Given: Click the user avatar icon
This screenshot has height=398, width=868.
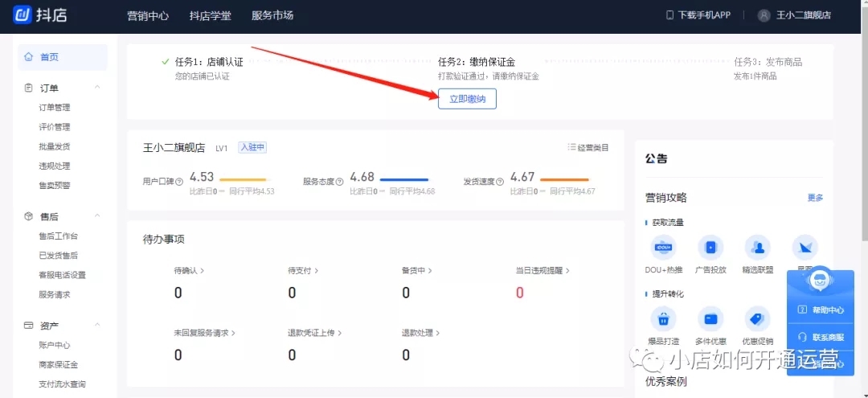Looking at the screenshot, I should [x=764, y=15].
